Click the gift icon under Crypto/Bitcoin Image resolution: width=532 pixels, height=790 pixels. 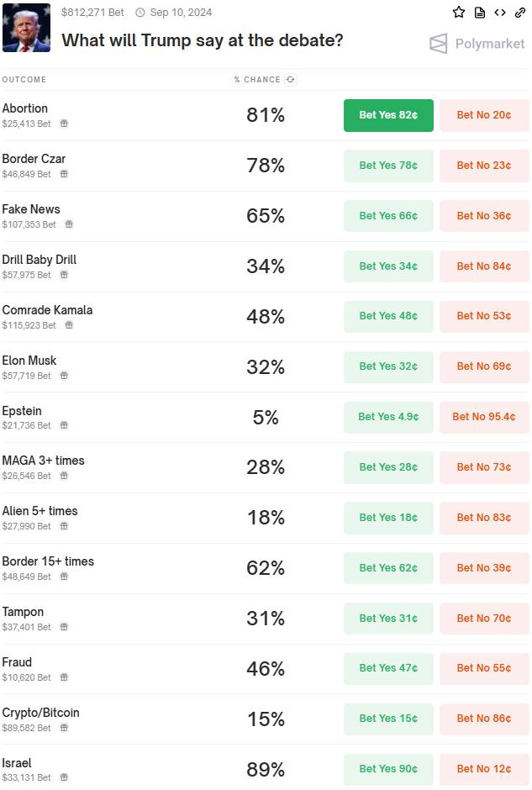coord(64,728)
